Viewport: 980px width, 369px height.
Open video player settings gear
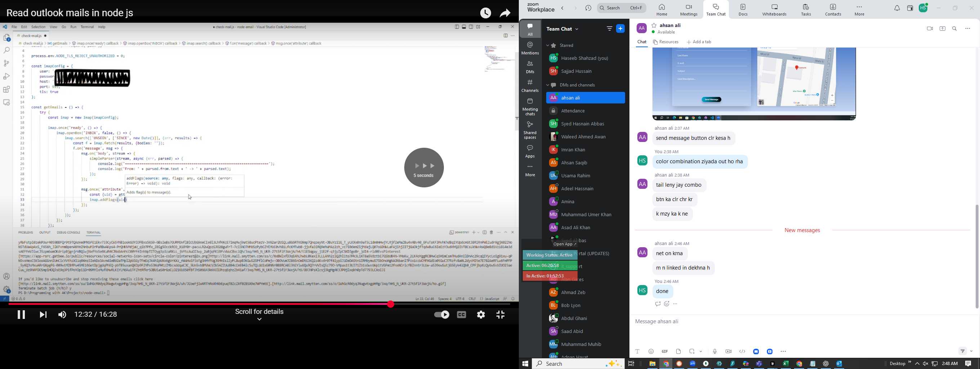coord(481,315)
